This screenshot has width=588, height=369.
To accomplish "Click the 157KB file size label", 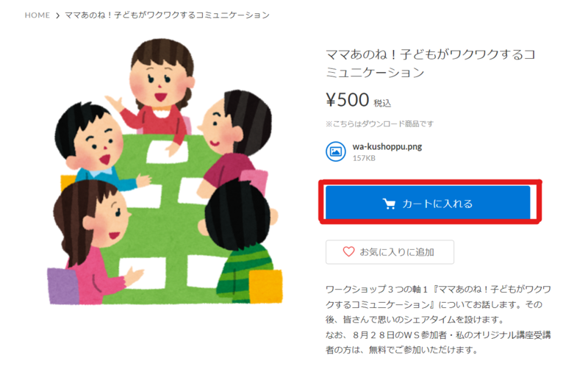I will 364,158.
